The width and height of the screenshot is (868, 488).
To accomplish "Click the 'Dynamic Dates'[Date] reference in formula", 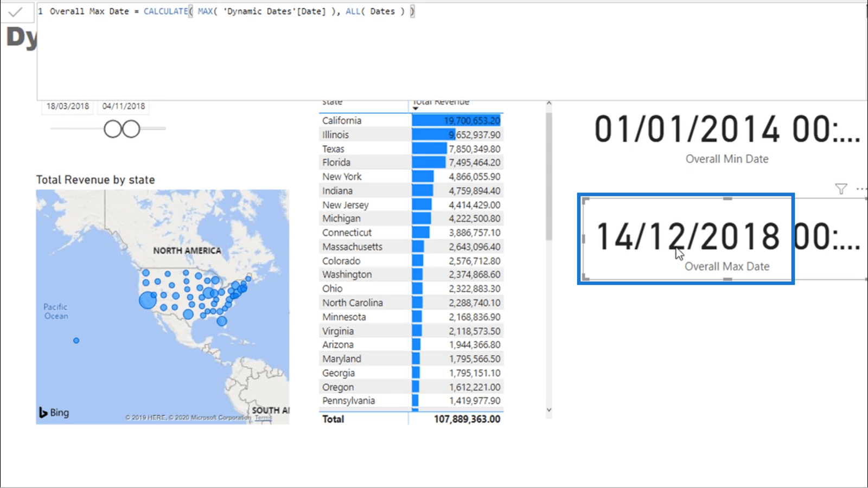I will pos(275,11).
